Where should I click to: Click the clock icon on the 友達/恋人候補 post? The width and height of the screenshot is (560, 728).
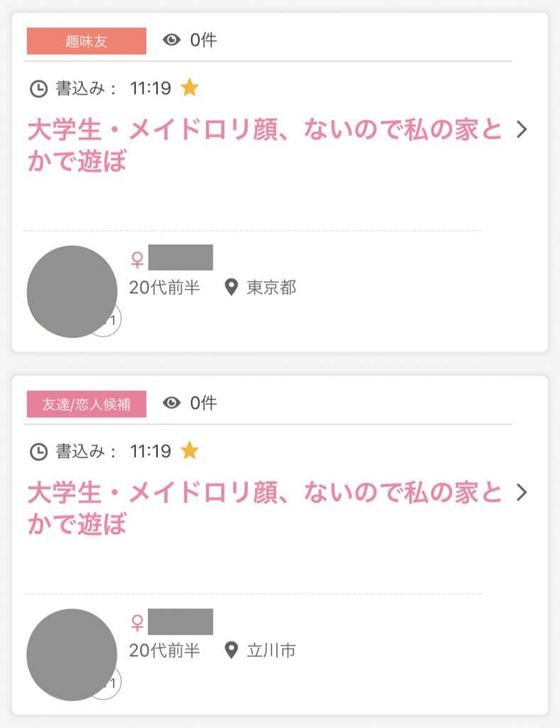point(38,451)
